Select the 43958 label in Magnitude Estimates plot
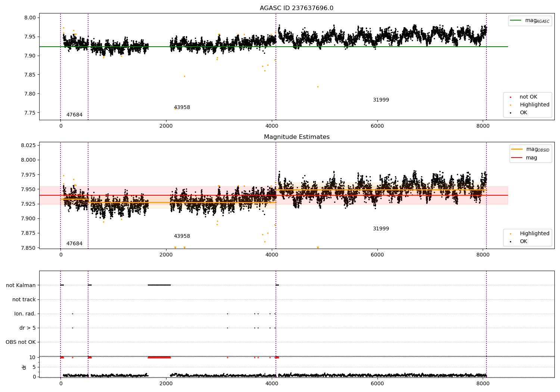 point(182,236)
